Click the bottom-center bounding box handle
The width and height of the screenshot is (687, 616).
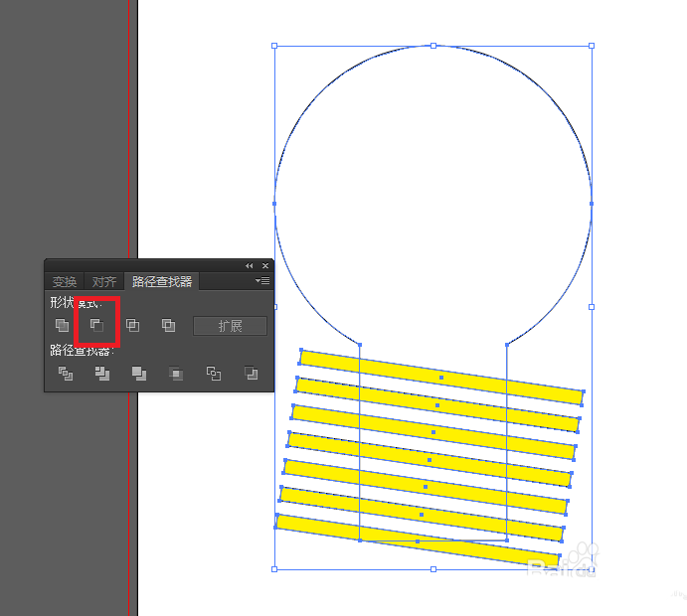(x=433, y=569)
